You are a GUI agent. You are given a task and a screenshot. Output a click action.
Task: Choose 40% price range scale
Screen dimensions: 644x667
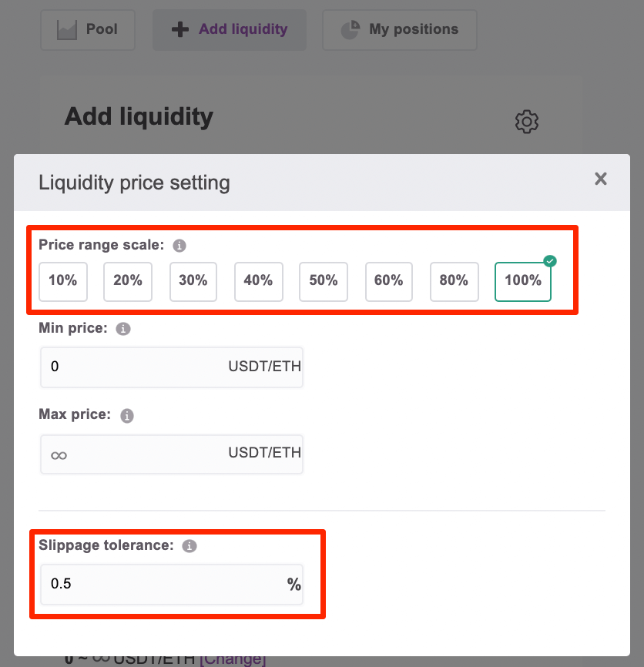(259, 282)
